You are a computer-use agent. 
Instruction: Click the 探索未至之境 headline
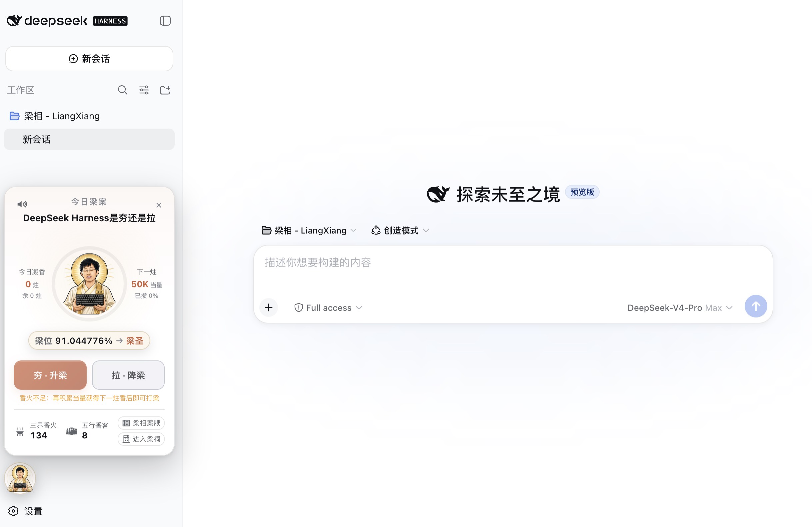pos(508,195)
